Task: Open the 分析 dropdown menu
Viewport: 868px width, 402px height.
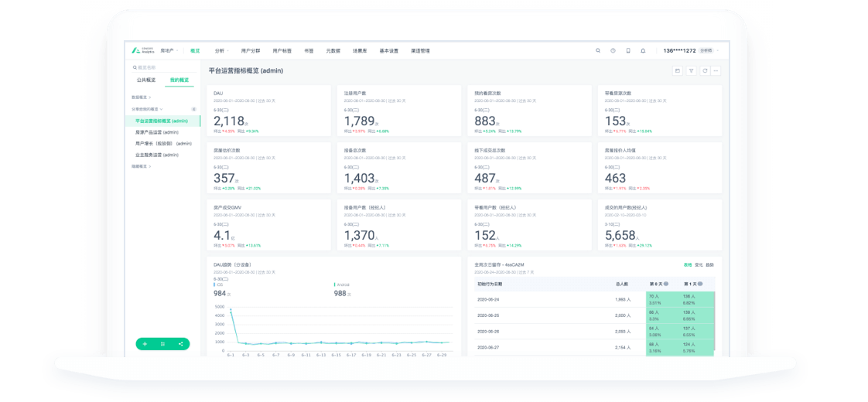Action: click(221, 51)
